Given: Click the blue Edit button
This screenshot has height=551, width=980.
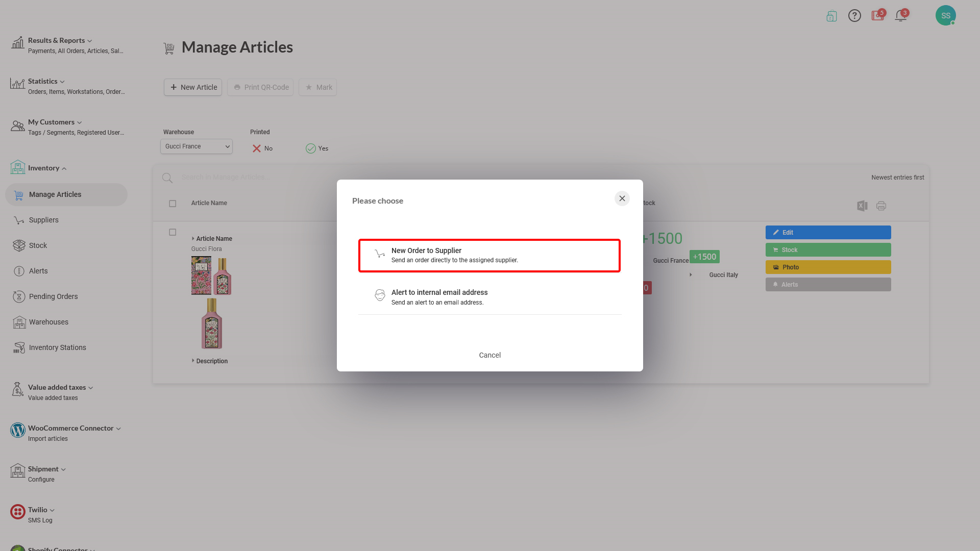Looking at the screenshot, I should (828, 233).
